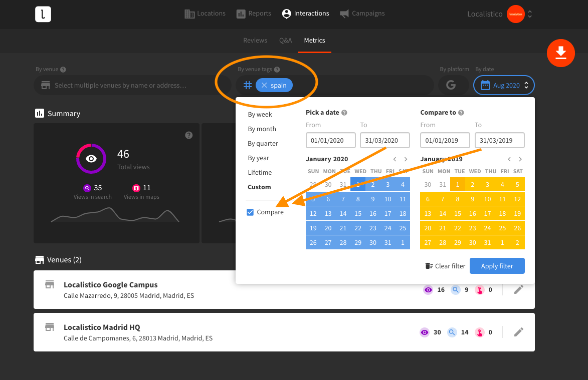Viewport: 588px width, 380px height.
Task: Click the By venue tags help icon
Action: [277, 69]
